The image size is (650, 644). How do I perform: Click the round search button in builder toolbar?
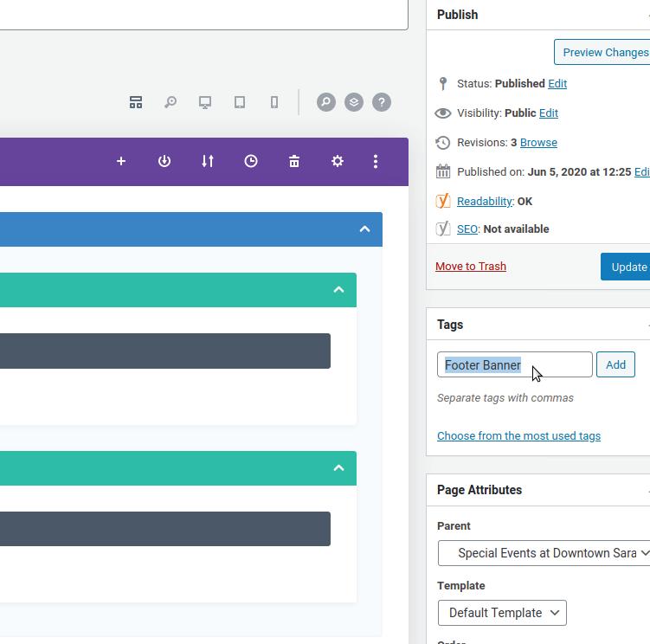click(326, 102)
